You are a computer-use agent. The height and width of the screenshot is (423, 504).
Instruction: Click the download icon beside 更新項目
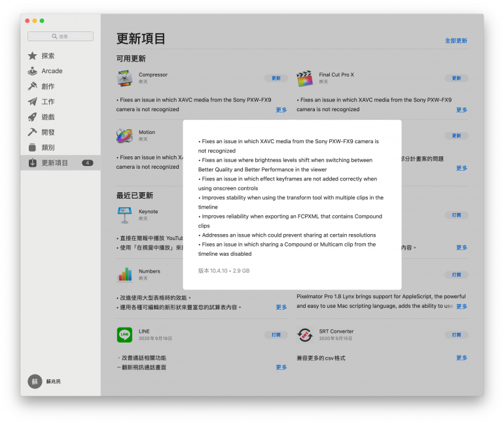pyautogui.click(x=32, y=163)
